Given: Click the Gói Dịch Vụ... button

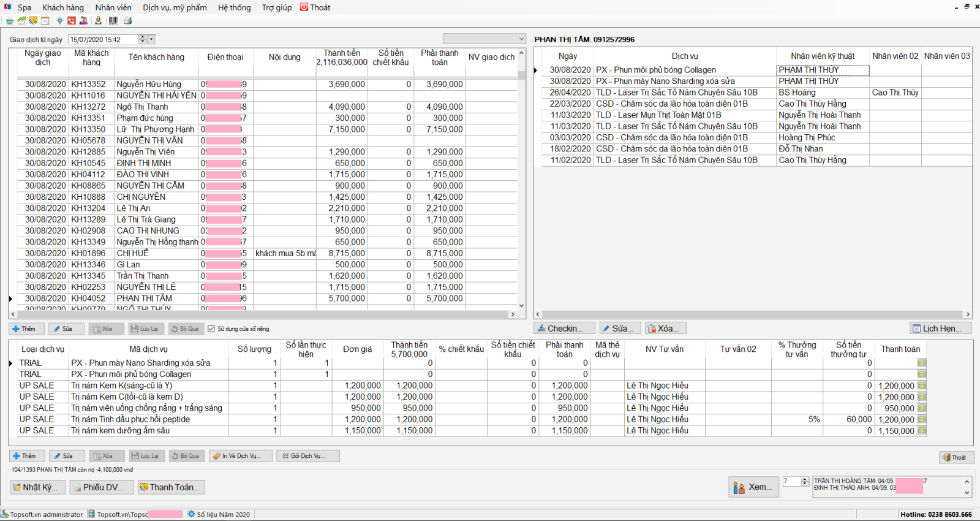Looking at the screenshot, I should pos(308,456).
